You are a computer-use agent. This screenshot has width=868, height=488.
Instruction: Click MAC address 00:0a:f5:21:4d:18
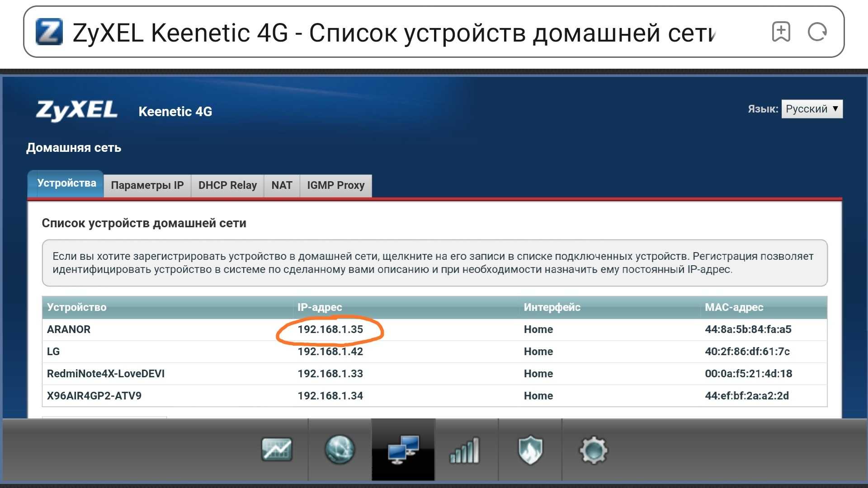tap(749, 374)
